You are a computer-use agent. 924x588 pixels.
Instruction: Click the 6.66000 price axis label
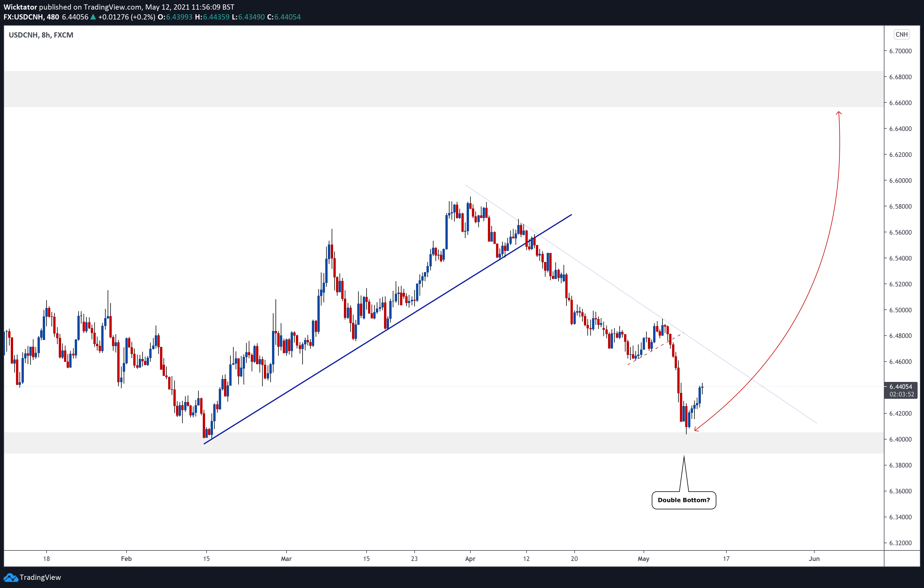[900, 103]
